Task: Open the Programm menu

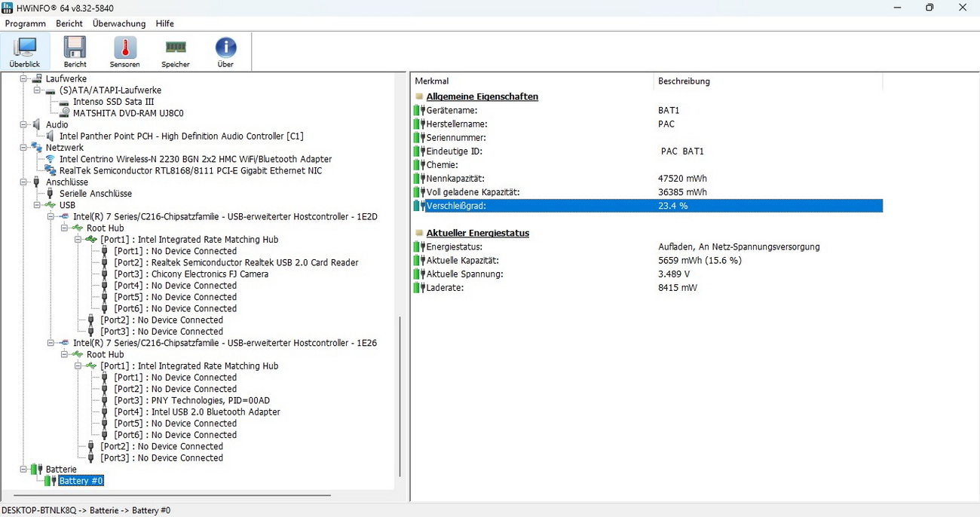Action: click(25, 23)
